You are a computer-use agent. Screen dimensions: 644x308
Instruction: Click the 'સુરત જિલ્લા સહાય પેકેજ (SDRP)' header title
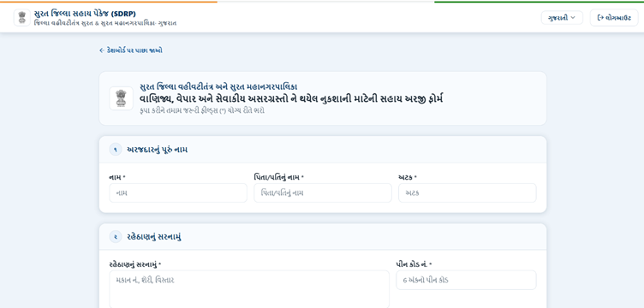(85, 14)
